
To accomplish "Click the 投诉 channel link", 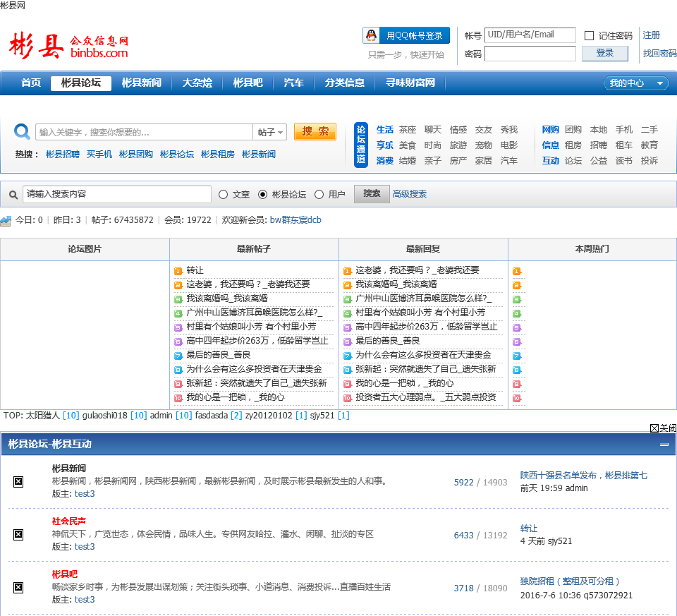I will tap(649, 161).
